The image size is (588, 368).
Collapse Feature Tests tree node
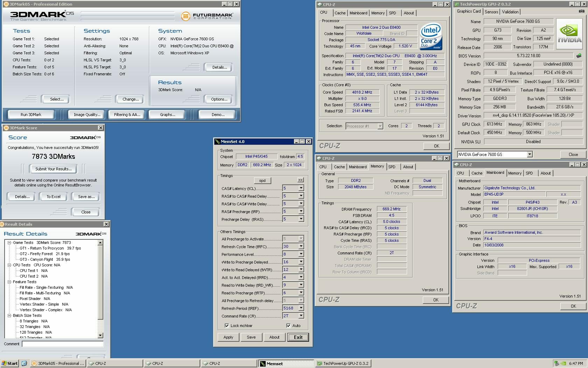(9, 282)
